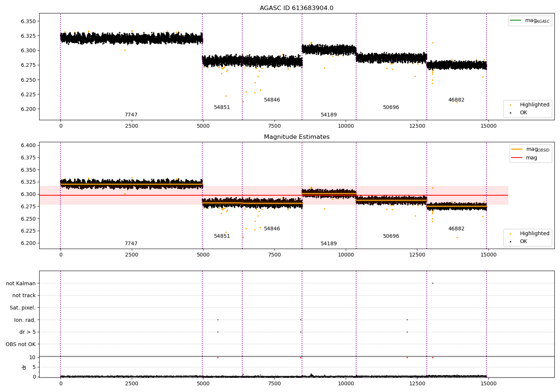Click the 'Sat. pixel.' row label
This screenshot has width=560, height=392.
point(23,308)
